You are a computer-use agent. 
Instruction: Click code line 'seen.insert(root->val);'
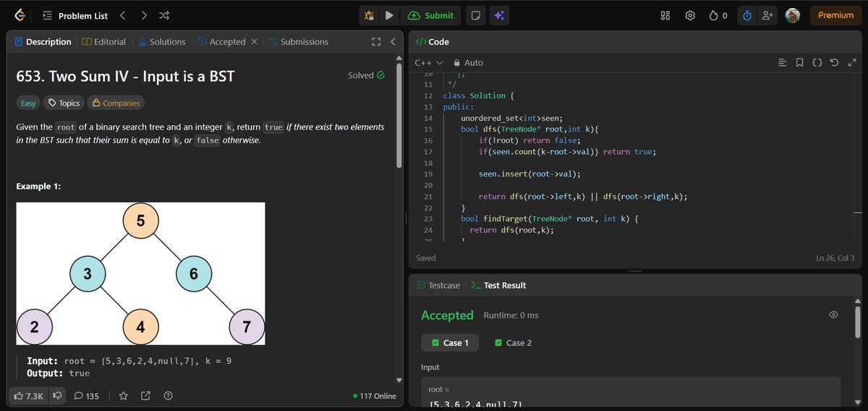pos(529,174)
